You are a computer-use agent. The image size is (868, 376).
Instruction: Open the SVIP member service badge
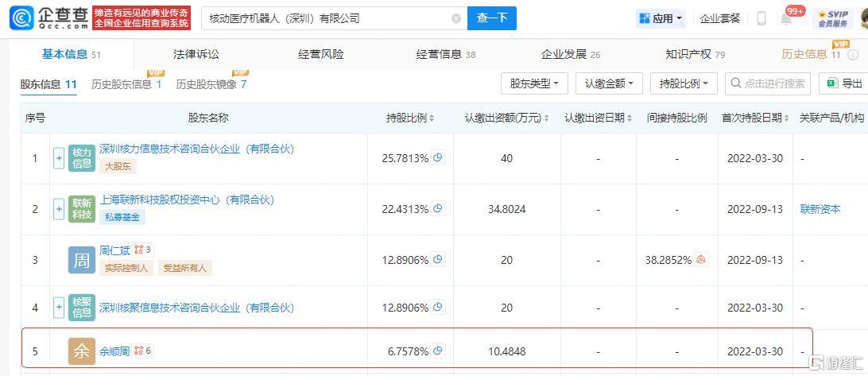click(832, 19)
